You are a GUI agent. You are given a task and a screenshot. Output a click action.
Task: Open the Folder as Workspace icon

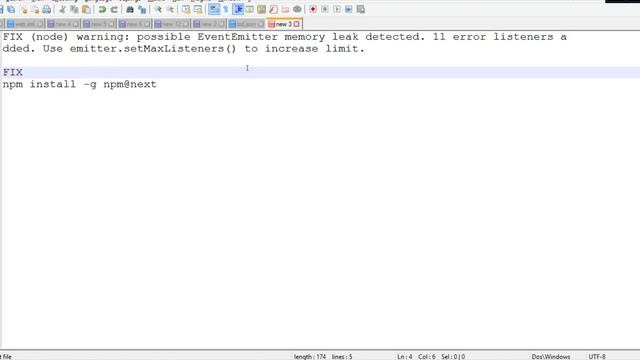coord(285,9)
